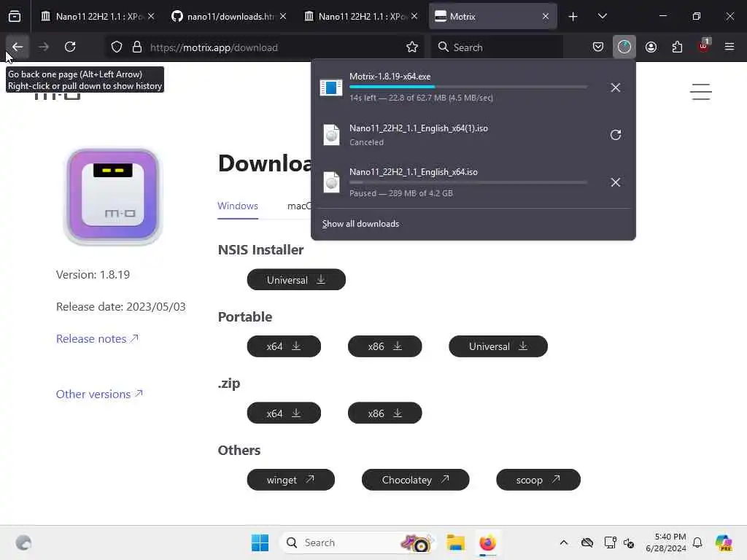This screenshot has width=747, height=560.
Task: Bookmark this page with the star icon
Action: pos(412,47)
